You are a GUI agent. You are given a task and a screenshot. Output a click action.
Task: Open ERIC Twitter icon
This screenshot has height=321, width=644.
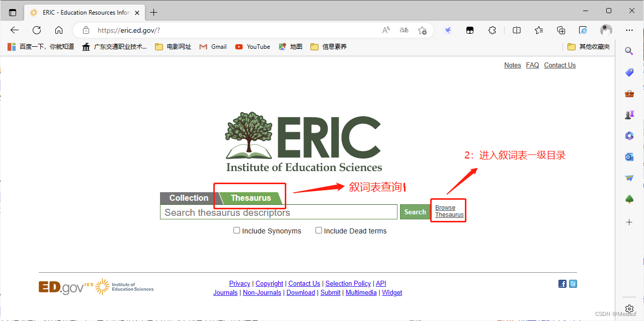click(573, 284)
